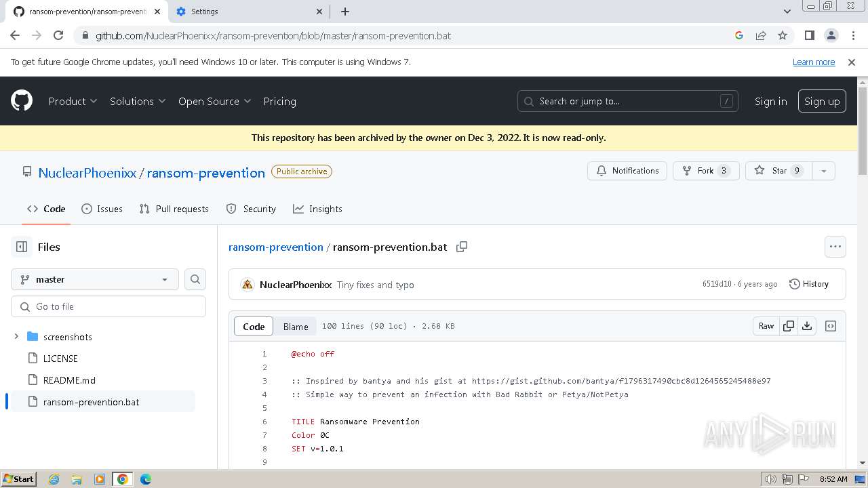Image resolution: width=868 pixels, height=488 pixels.
Task: Switch to the Settings browser tab
Action: (x=250, y=12)
